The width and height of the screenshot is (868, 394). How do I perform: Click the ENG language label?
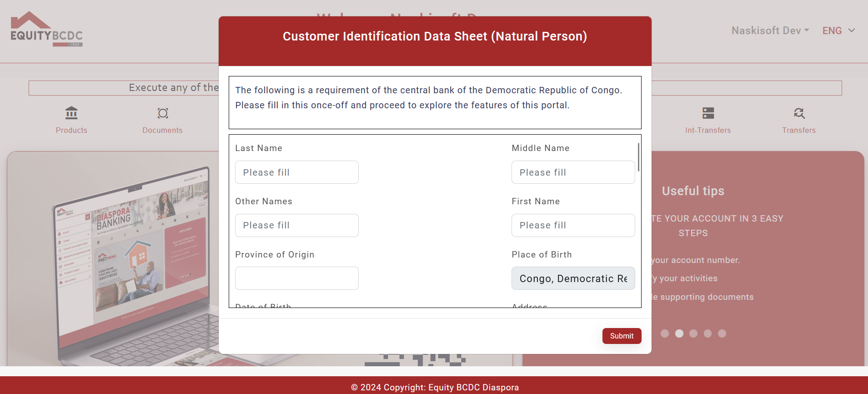832,30
